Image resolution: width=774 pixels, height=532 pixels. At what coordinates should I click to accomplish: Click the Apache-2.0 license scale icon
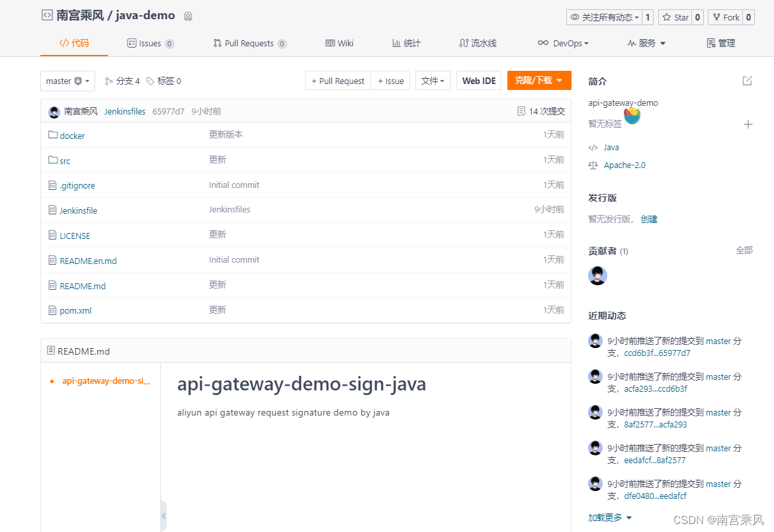point(593,165)
